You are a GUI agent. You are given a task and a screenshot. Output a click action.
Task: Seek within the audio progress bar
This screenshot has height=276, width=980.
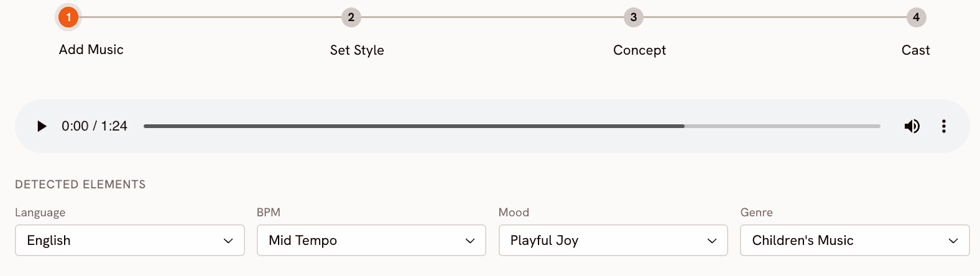[512, 126]
